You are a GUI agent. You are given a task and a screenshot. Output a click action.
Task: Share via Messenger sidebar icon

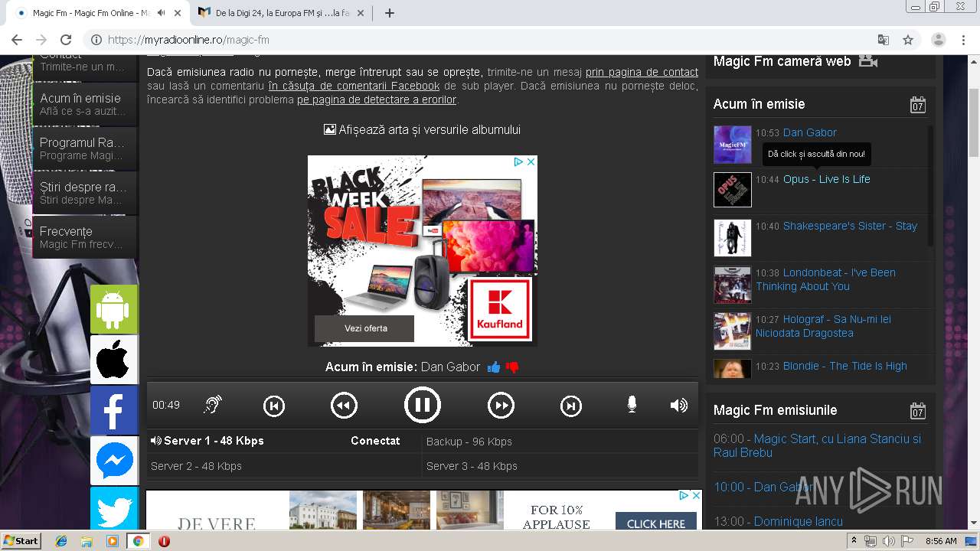point(114,461)
